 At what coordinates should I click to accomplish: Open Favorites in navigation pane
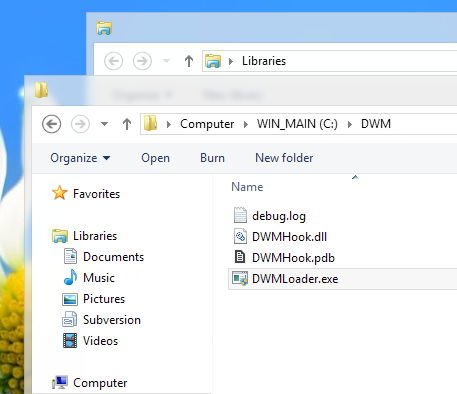pyautogui.click(x=96, y=194)
